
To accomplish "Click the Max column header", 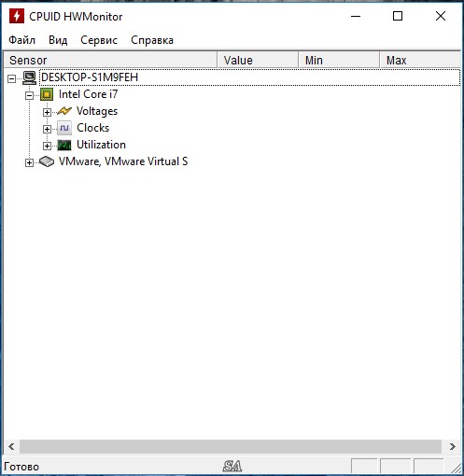I will [420, 60].
